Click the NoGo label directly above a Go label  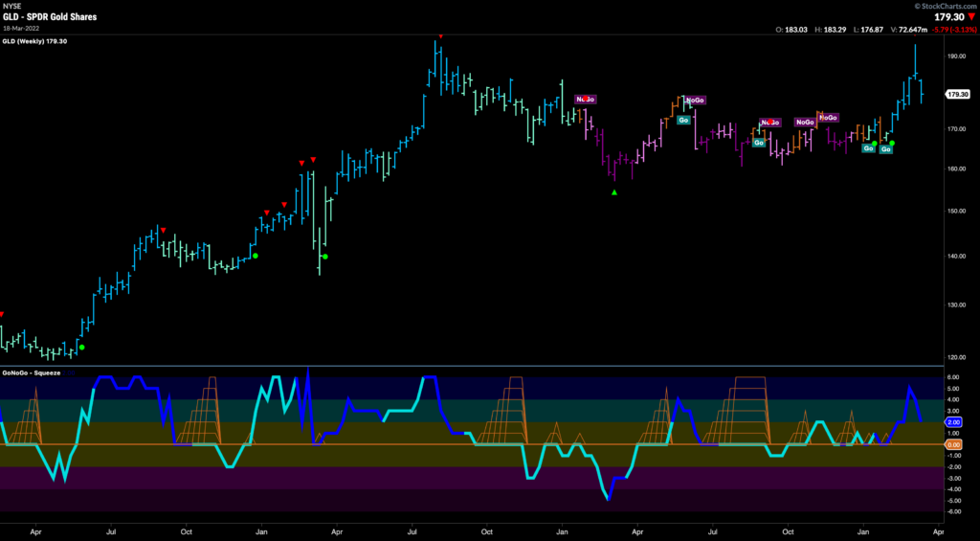(x=696, y=101)
